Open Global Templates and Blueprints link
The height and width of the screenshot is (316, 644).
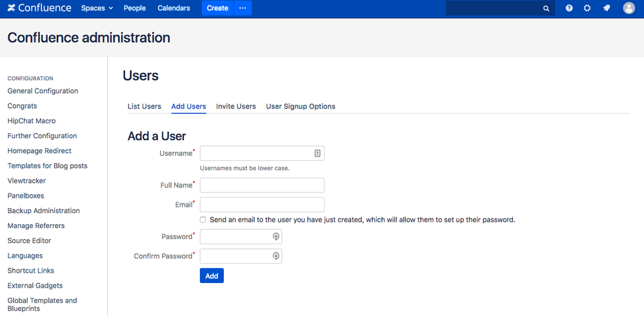coord(43,304)
